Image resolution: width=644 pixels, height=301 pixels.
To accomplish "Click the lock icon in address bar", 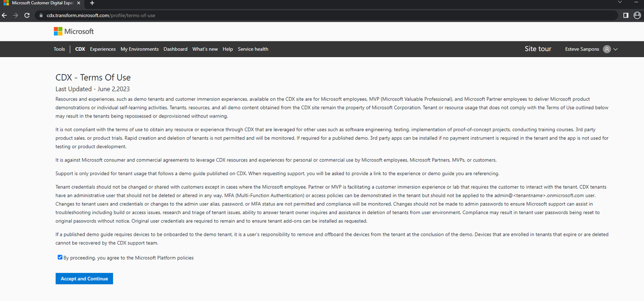I will click(41, 15).
